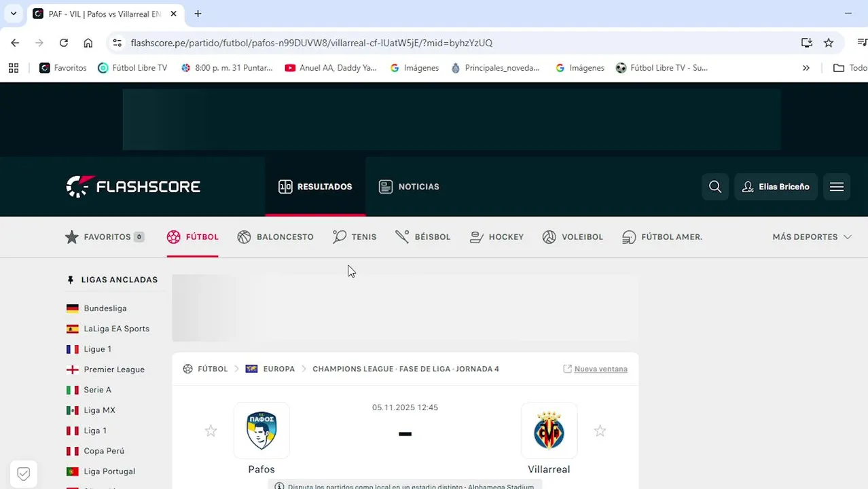Screen dimensions: 868x489
Task: Open Favoritos bookmark
Action: [x=63, y=68]
